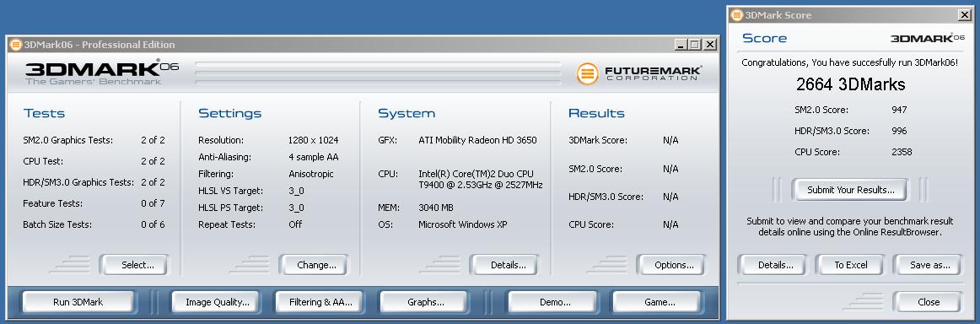The width and height of the screenshot is (980, 324).
Task: Open the Image Quality tool
Action: click(217, 302)
